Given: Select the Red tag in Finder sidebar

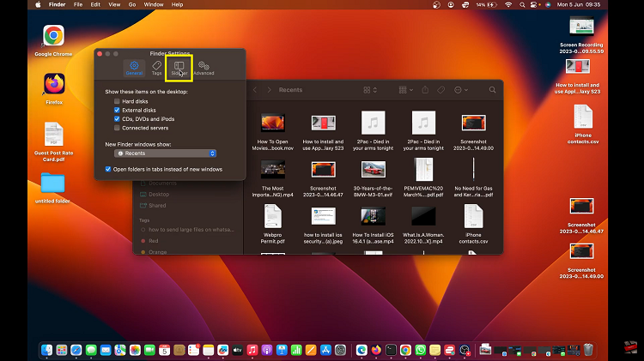Looking at the screenshot, I should click(154, 241).
